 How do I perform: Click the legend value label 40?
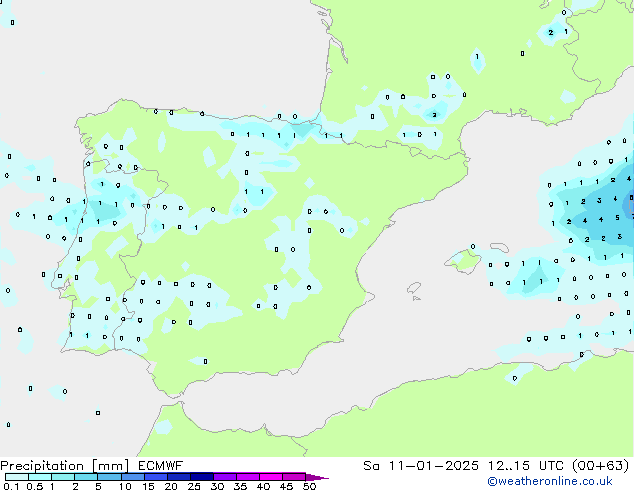click(x=263, y=487)
